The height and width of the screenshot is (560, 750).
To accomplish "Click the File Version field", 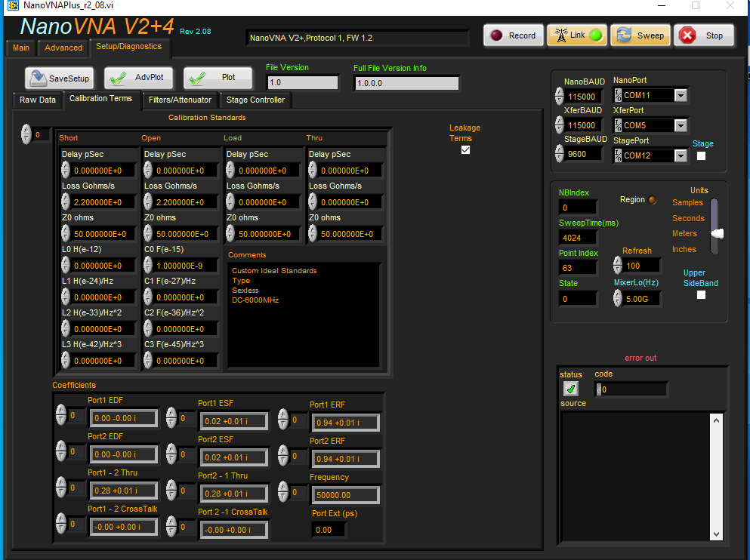I will (x=302, y=83).
